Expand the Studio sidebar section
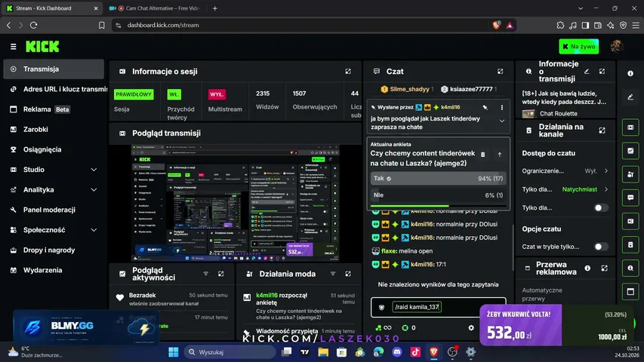Image resolution: width=644 pixels, height=362 pixels. click(x=54, y=170)
